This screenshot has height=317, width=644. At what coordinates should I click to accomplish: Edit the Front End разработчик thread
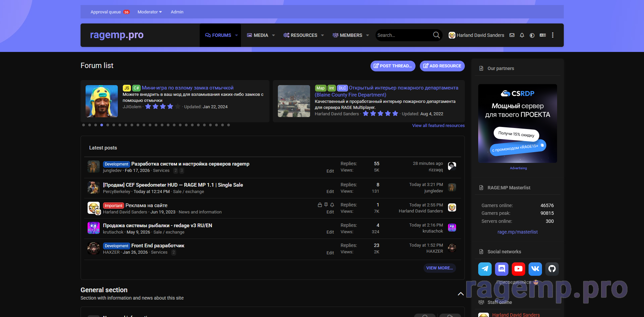point(330,253)
